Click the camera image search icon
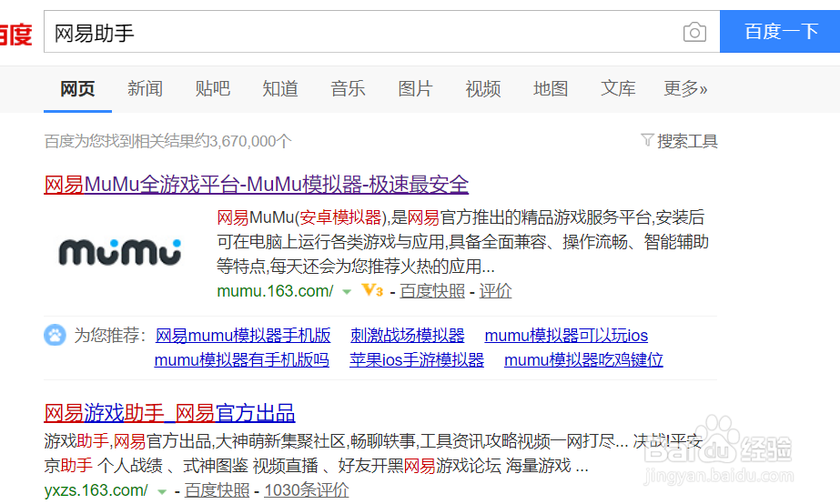840x504 pixels. 694,32
